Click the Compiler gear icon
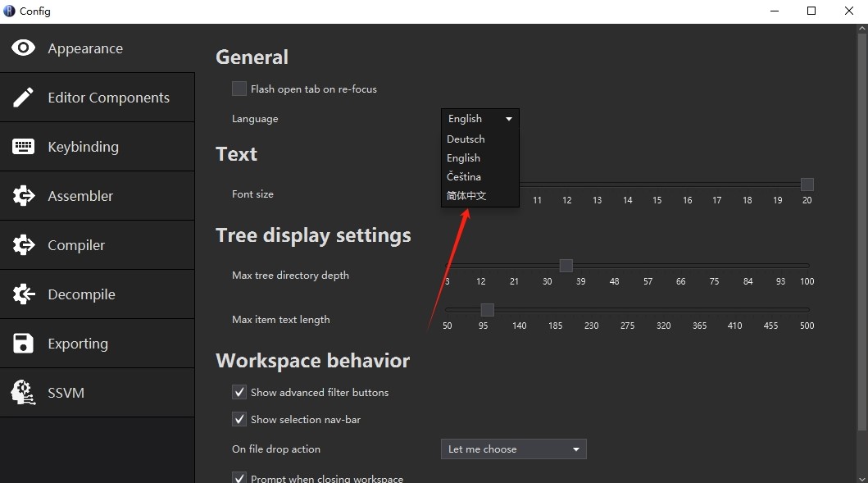This screenshot has height=483, width=868. click(x=24, y=245)
